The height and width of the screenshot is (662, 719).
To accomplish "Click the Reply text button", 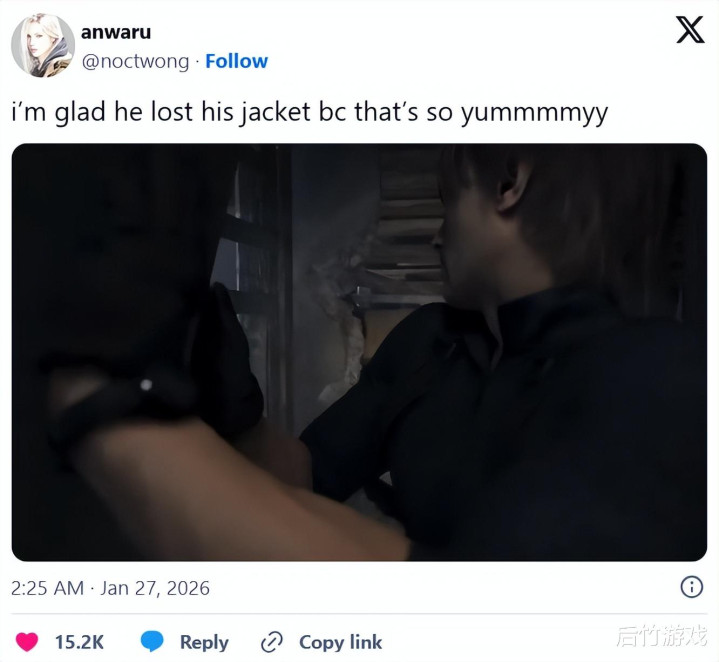I will point(204,642).
